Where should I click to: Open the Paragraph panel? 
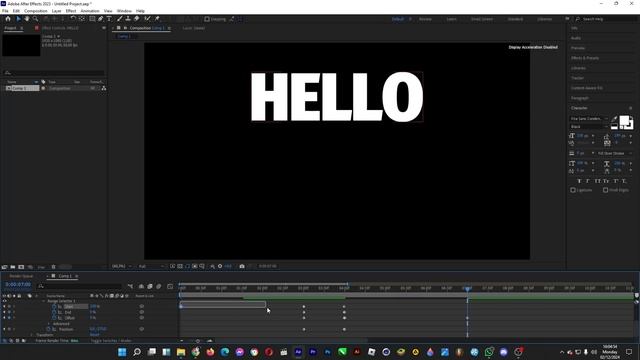click(580, 98)
